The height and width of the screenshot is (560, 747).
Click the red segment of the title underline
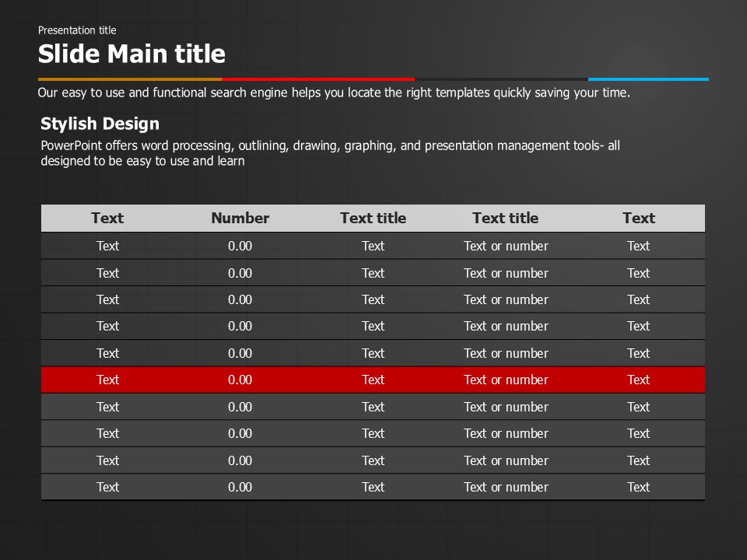(317, 79)
